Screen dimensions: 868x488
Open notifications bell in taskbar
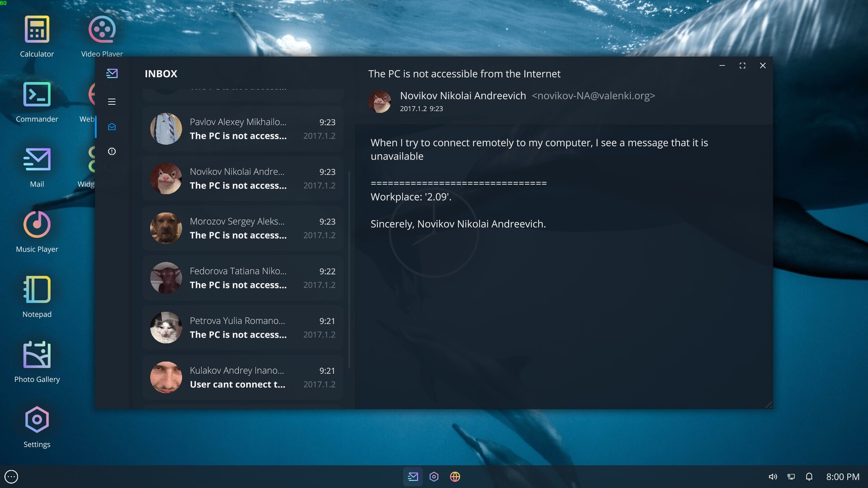click(809, 477)
